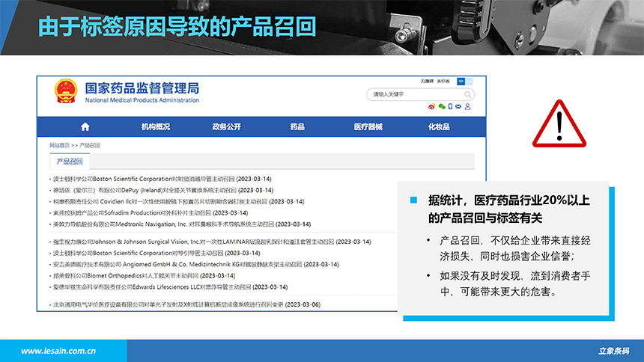644x362 pixels.
Task: Open the WeChat icon
Action: (x=441, y=107)
